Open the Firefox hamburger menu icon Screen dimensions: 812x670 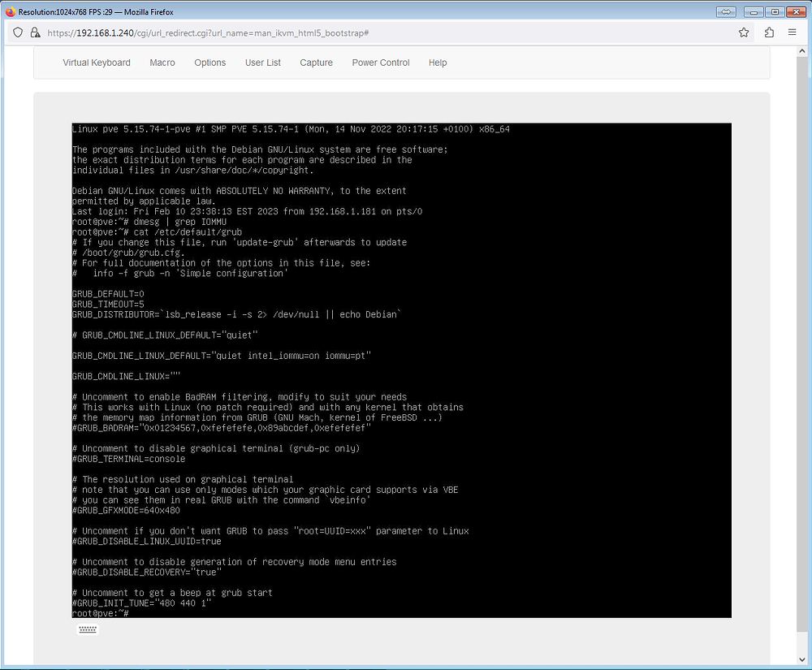coord(792,33)
